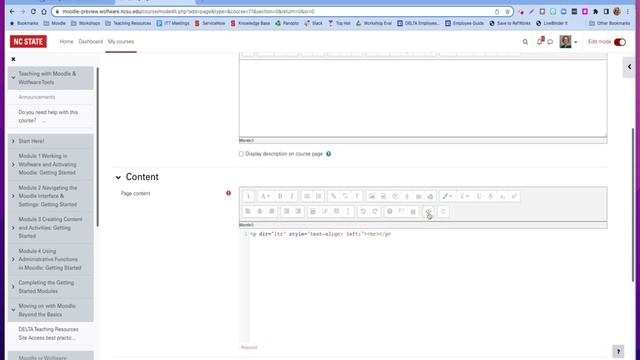Expand Module 2 Navigating the Moodle Interface section
This screenshot has width=640, height=360.
coord(13,196)
